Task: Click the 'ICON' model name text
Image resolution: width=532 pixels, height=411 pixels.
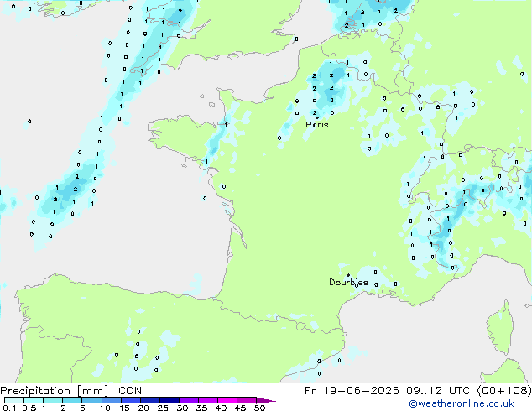Action: (128, 390)
